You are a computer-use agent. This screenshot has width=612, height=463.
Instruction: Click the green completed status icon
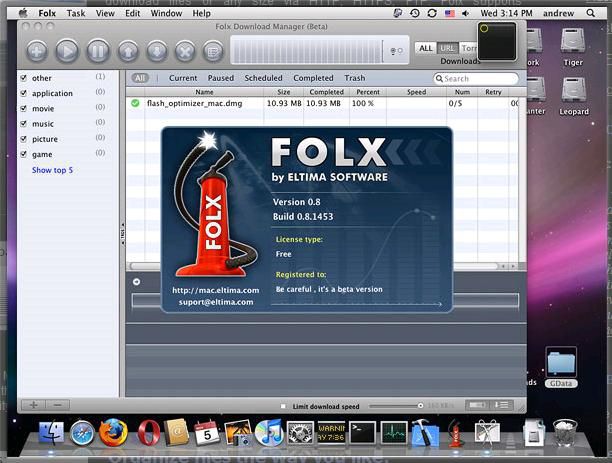point(135,103)
